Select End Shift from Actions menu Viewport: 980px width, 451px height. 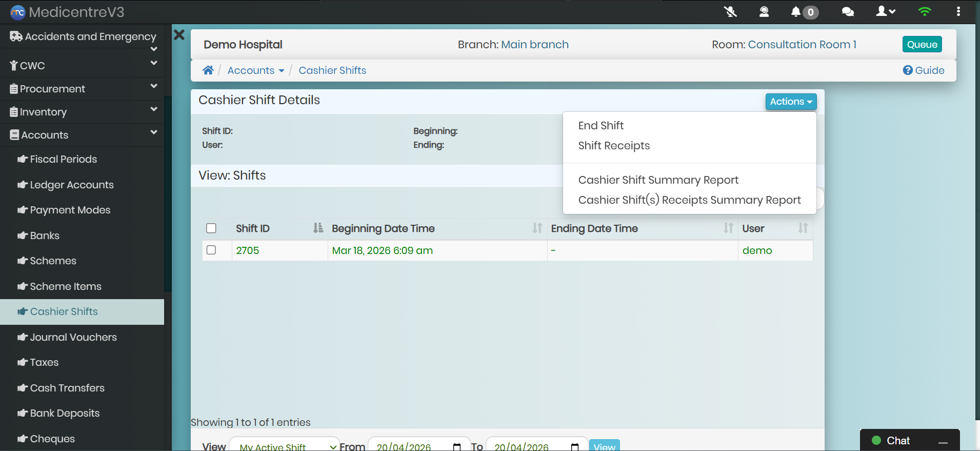point(601,126)
